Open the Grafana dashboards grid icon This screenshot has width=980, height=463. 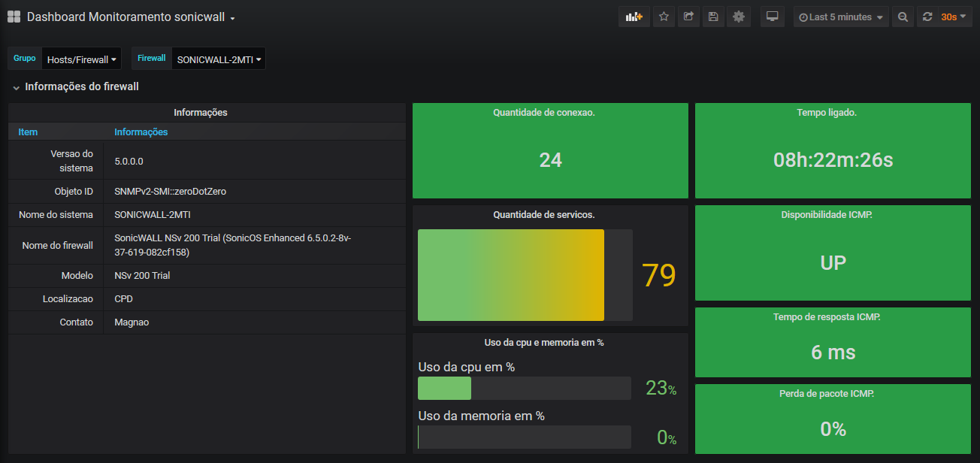coord(14,17)
